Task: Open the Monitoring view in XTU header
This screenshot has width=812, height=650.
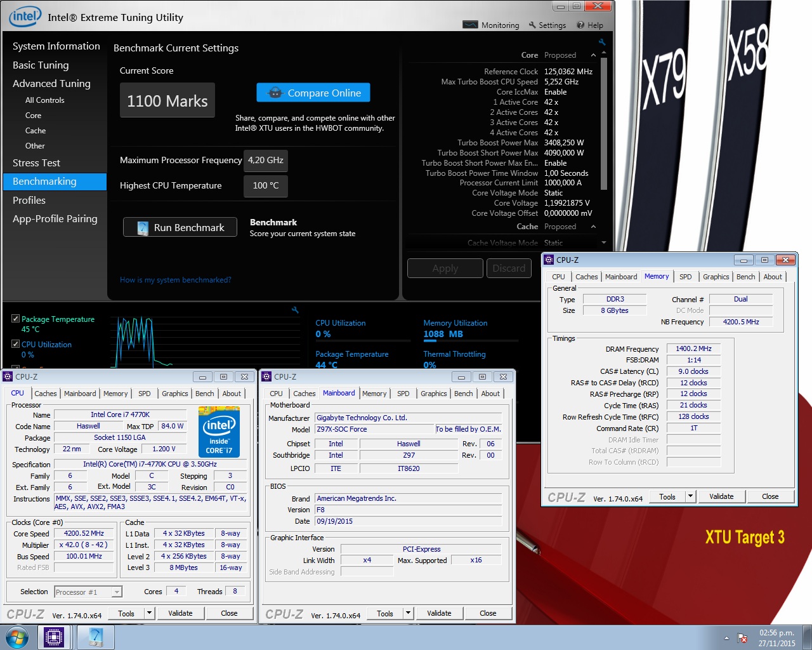Action: click(491, 25)
